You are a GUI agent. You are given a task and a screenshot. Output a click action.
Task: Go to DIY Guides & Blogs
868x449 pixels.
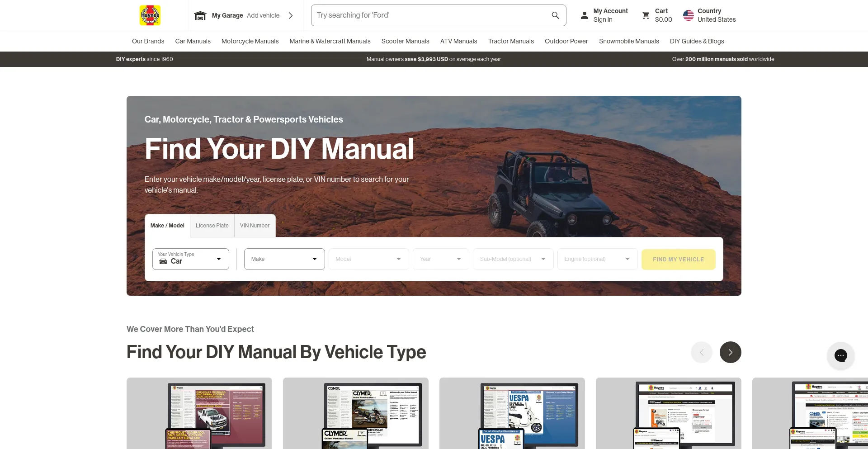(697, 41)
